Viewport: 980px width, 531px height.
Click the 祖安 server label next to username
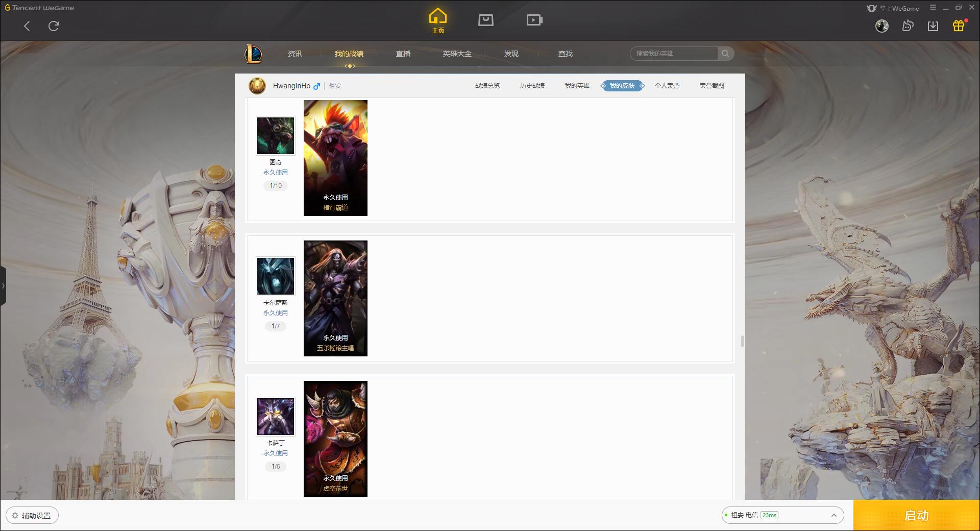tap(335, 86)
